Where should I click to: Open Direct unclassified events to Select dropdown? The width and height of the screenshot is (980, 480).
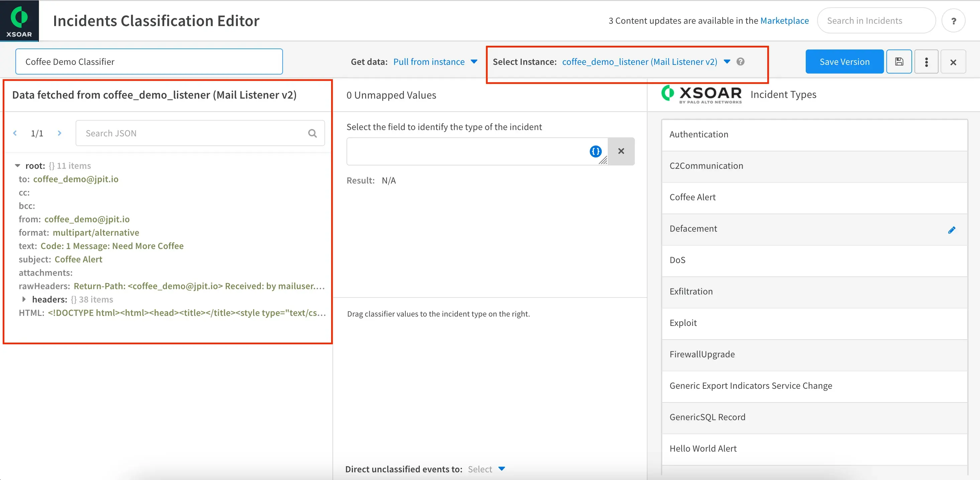tap(486, 469)
